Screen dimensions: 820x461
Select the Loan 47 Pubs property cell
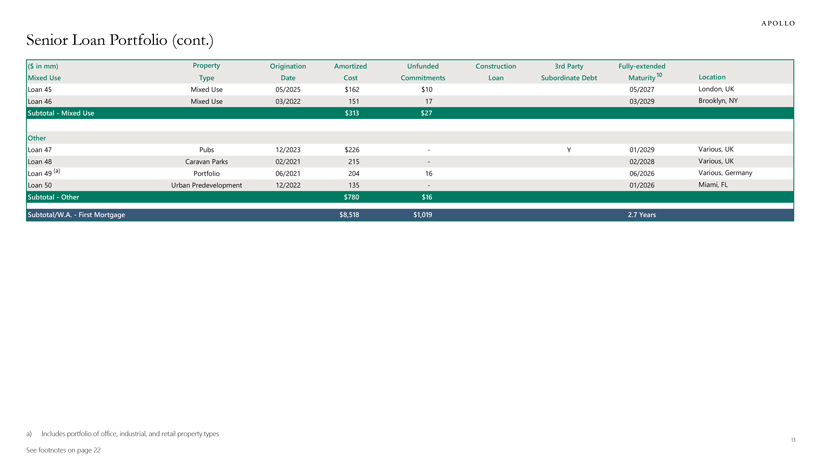tap(206, 149)
